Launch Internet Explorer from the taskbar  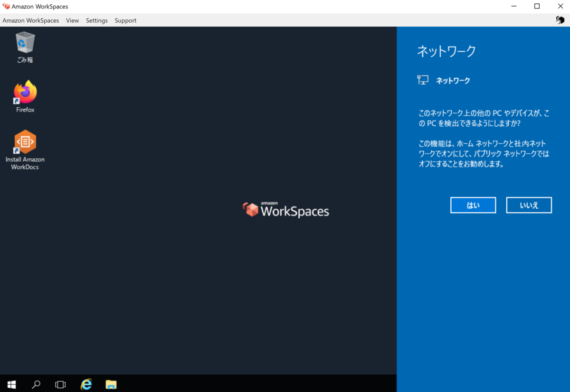(86, 384)
